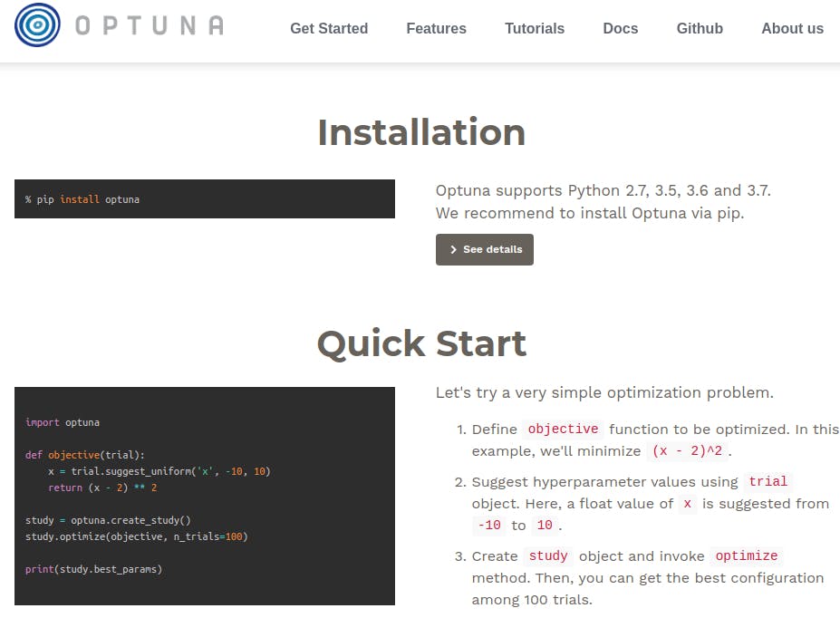Image resolution: width=840 pixels, height=618 pixels.
Task: Click the chevron arrow inside See details
Action: click(453, 250)
